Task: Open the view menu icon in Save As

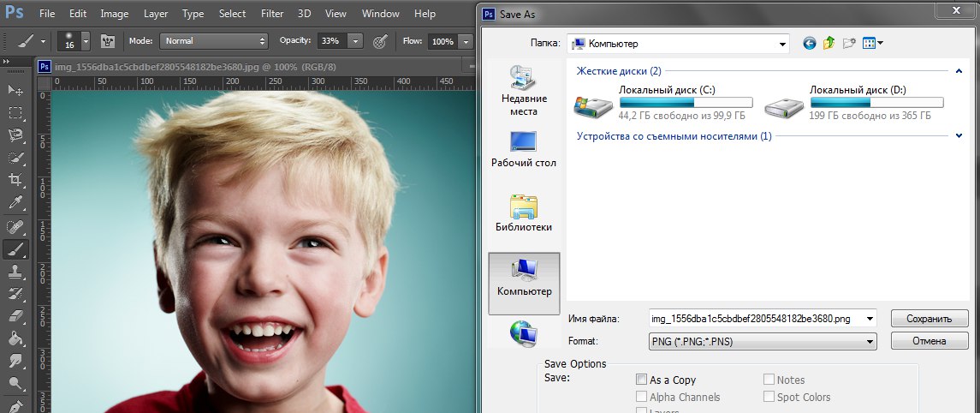Action: [x=872, y=43]
